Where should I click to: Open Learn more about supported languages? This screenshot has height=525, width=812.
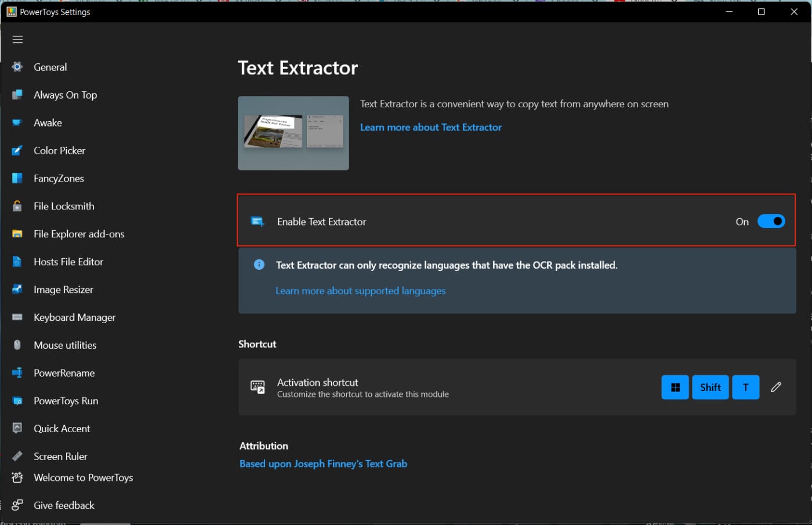(x=361, y=291)
